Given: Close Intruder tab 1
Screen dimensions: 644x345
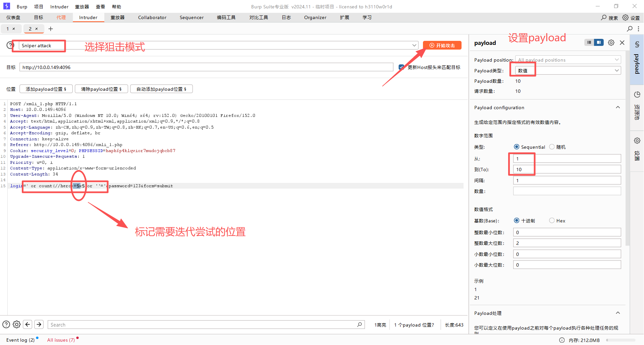Looking at the screenshot, I should [14, 29].
